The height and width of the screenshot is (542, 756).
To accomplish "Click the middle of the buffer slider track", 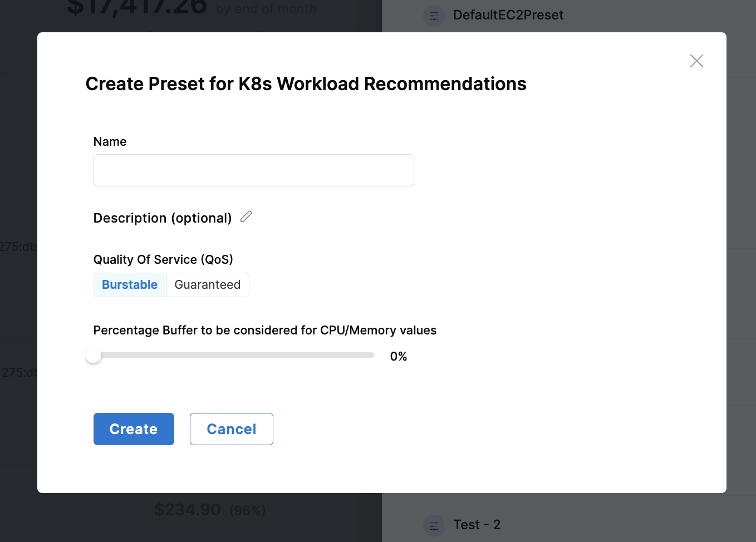I will click(x=234, y=355).
